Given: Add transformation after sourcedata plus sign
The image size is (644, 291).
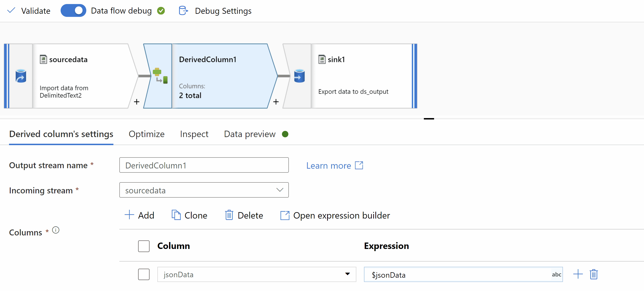Looking at the screenshot, I should pyautogui.click(x=136, y=102).
